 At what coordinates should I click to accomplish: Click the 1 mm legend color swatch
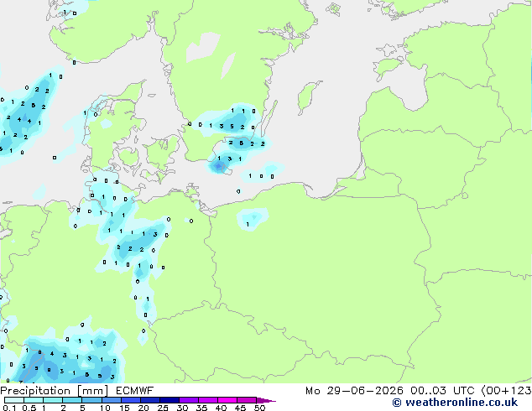[53, 400]
